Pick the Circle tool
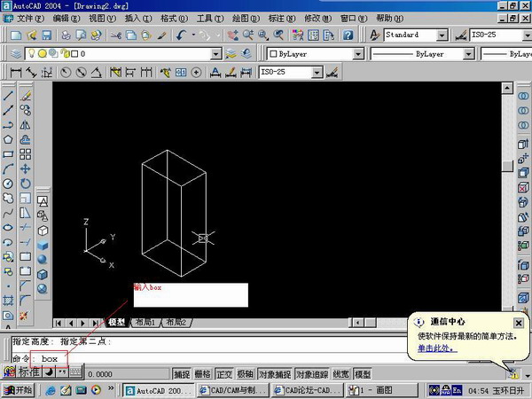Image resolution: width=532 pixels, height=399 pixels. 8,184
